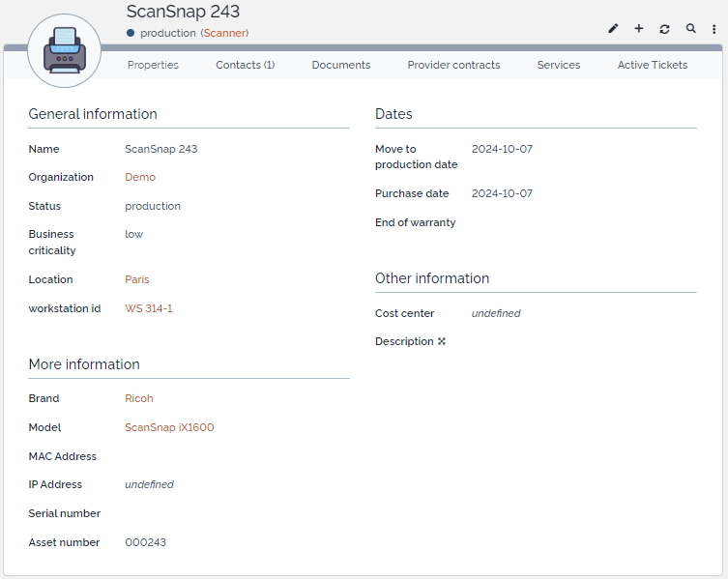Screen dimensions: 728x579
Task: Open the Demo organization link
Action: (140, 177)
